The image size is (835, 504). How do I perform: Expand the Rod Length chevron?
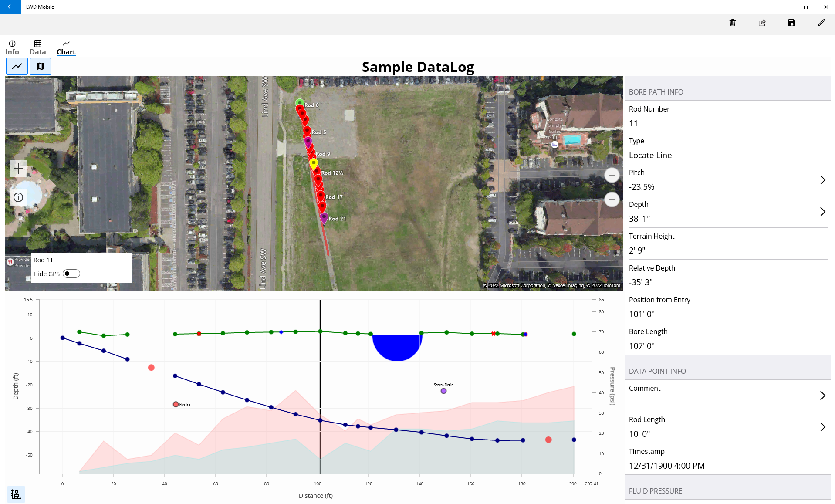click(x=822, y=427)
